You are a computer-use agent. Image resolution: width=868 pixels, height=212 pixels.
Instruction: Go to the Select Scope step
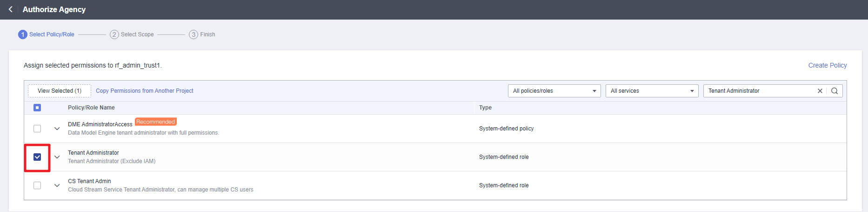(x=137, y=34)
